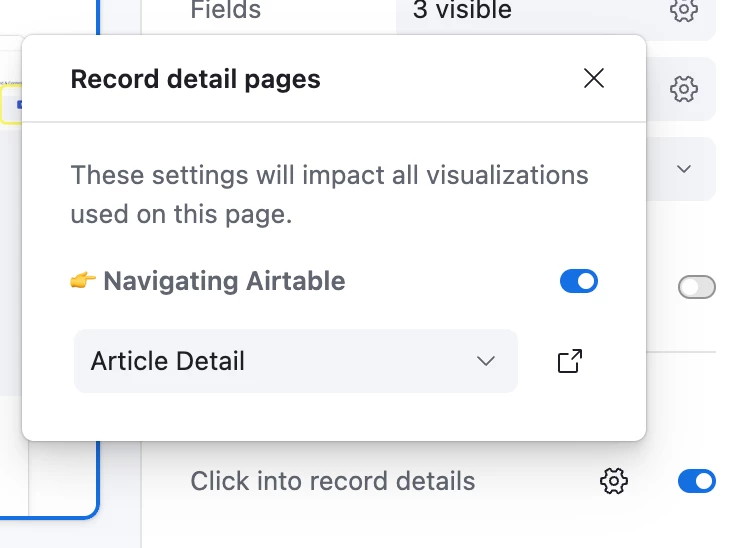The width and height of the screenshot is (740, 548).
Task: Enable the gray switch behind the popup
Action: click(697, 287)
